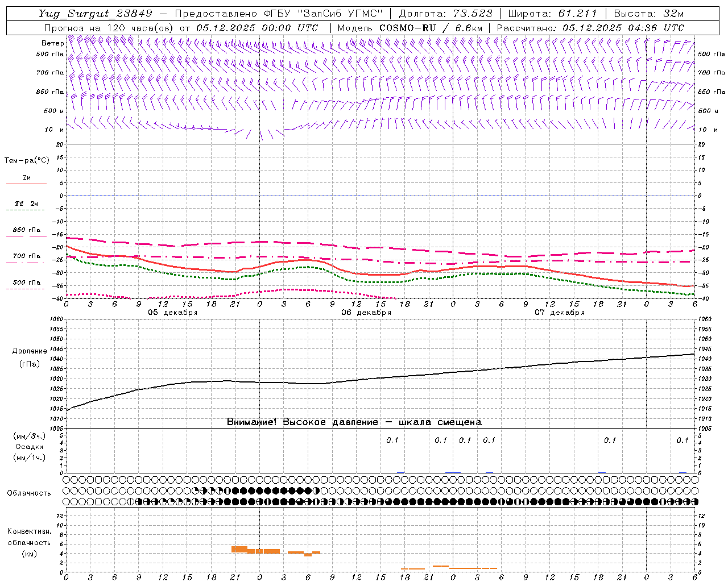
Task: Click the forecast header Прогноз на 120 часа(ов)
Action: click(110, 28)
